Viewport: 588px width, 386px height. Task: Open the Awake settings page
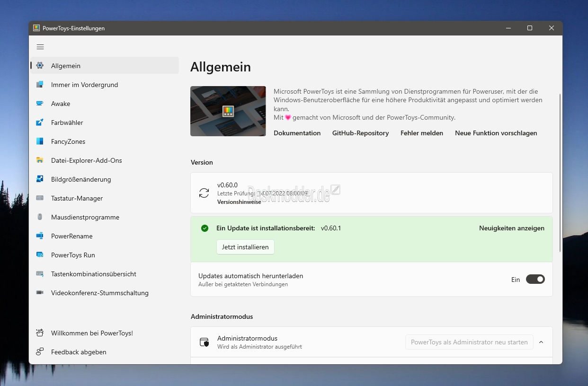(x=105, y=104)
